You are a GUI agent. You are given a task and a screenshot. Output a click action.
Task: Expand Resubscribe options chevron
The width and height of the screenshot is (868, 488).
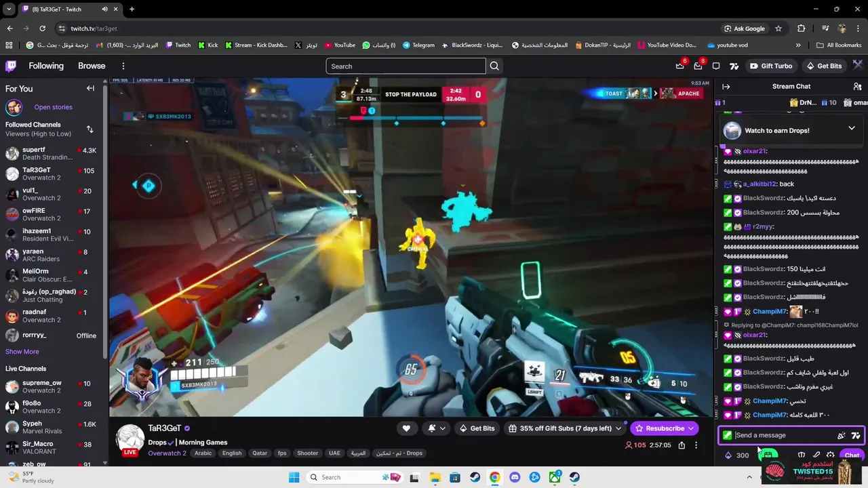click(x=691, y=428)
